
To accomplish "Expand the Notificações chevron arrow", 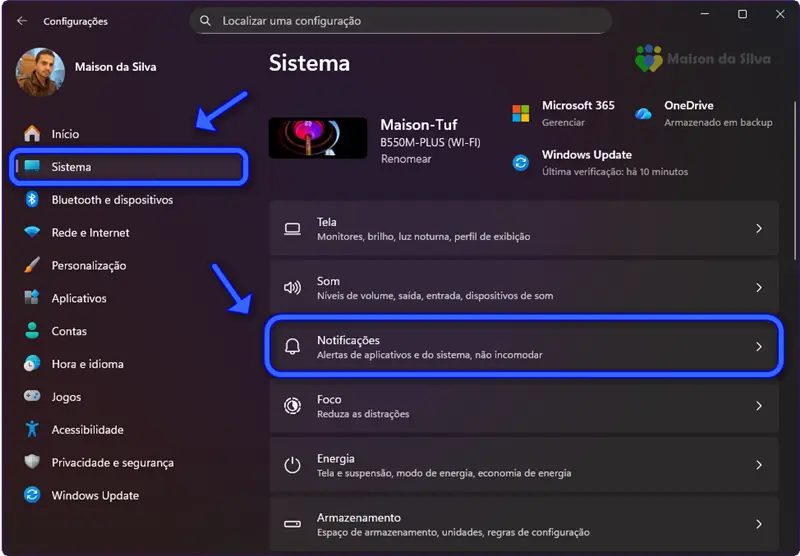I will point(759,347).
